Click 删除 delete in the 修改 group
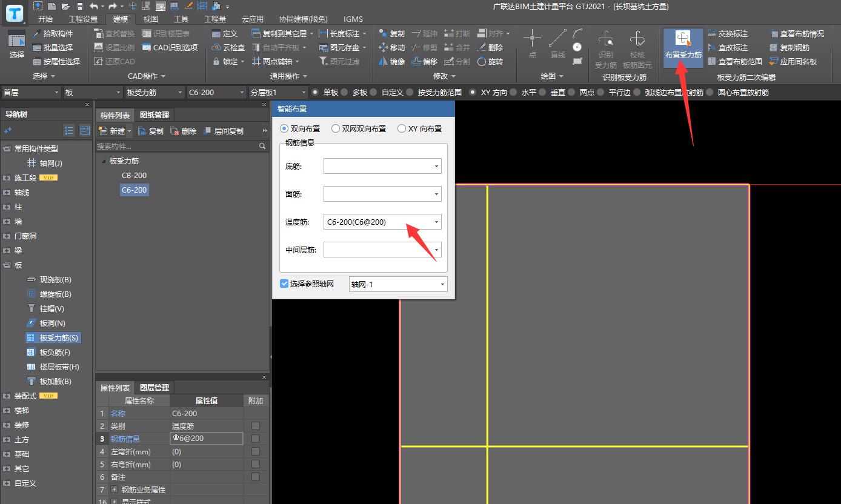Viewport: 841px width, 504px height. pos(490,48)
